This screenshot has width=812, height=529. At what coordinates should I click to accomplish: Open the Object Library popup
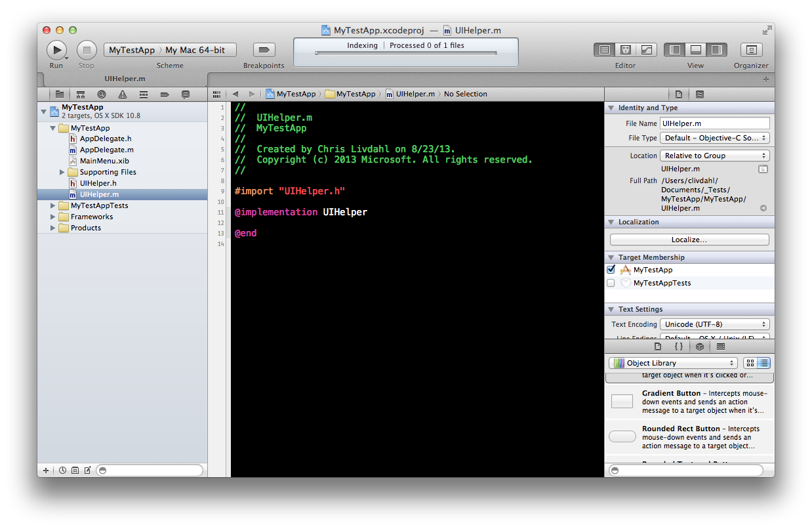click(x=673, y=363)
